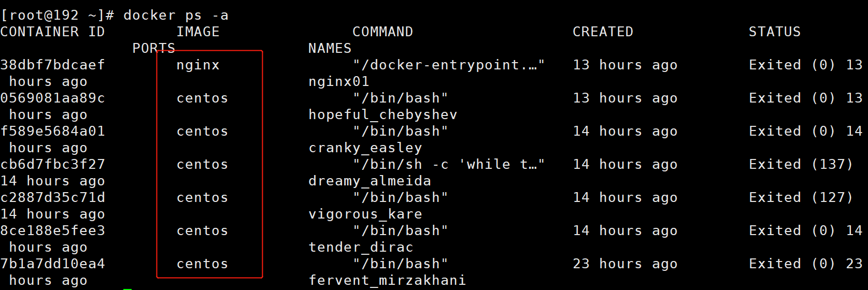Click container name nginx01
Image resolution: width=868 pixels, height=290 pixels.
click(339, 81)
